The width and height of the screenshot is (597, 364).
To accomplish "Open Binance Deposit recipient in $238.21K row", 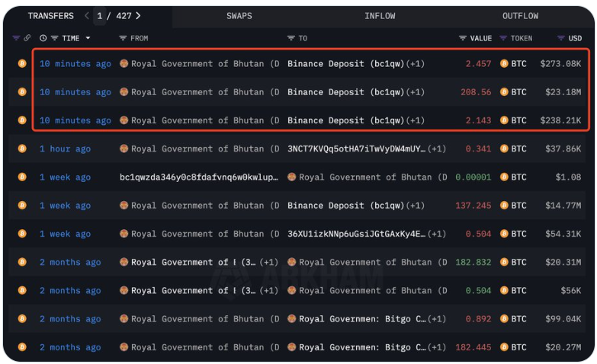I will click(x=345, y=120).
